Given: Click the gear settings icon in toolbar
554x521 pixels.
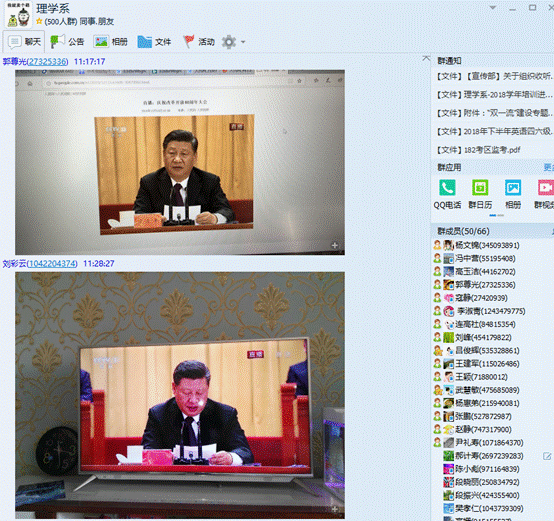Looking at the screenshot, I should pos(229,42).
